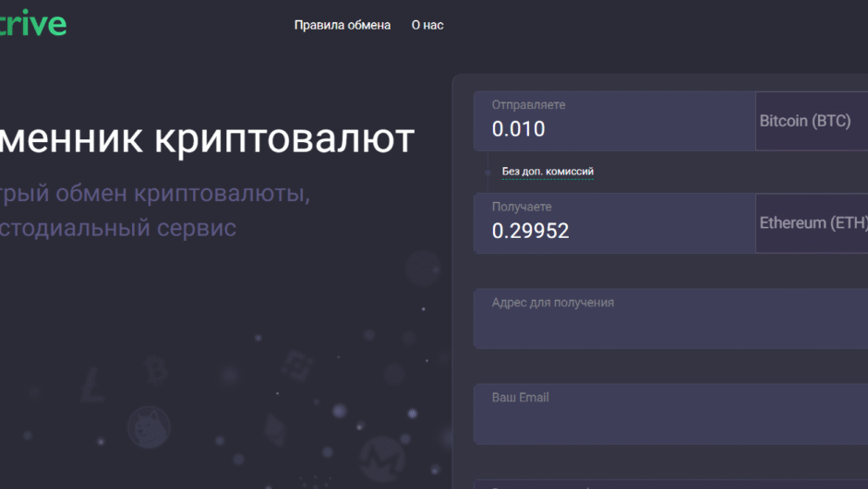Open the Ethereum (ETH) currency dropdown
Screen dimensions: 868x489
pos(812,223)
